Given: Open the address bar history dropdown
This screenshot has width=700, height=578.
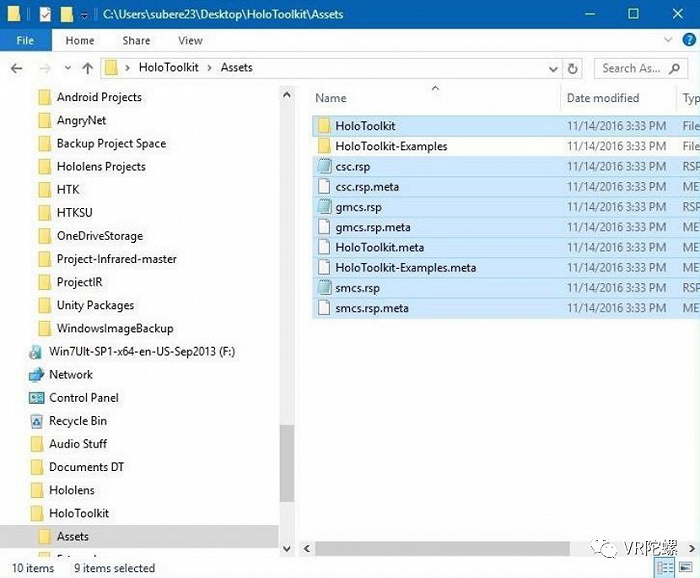Looking at the screenshot, I should point(553,68).
